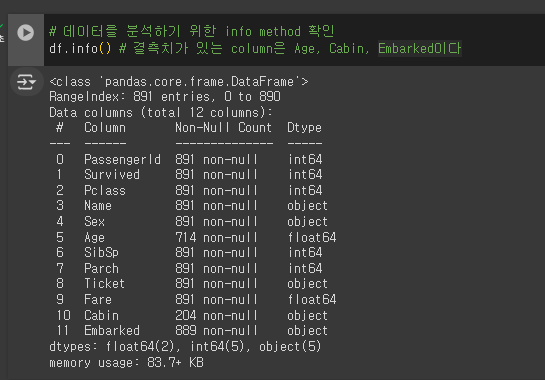Click the 'Dtype' column header
The width and height of the screenshot is (545, 380).
(x=304, y=128)
